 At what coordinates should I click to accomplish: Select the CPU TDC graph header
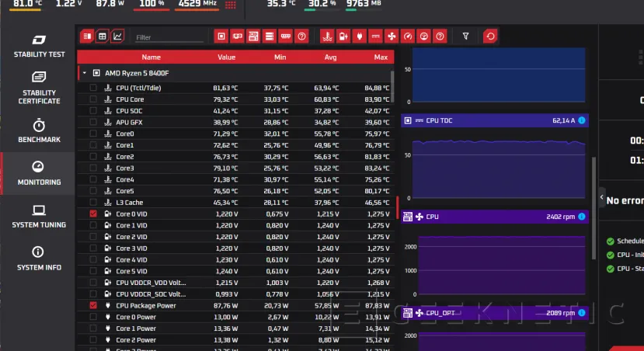(x=495, y=120)
